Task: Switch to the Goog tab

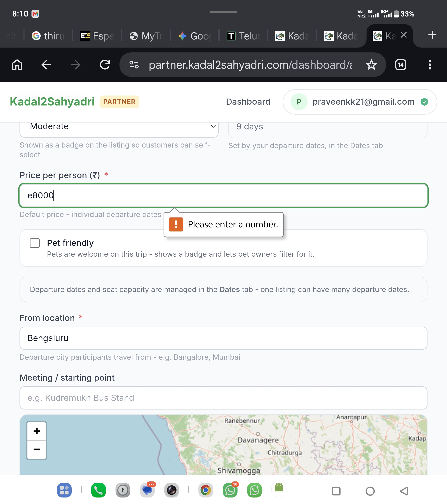Action: click(x=194, y=36)
